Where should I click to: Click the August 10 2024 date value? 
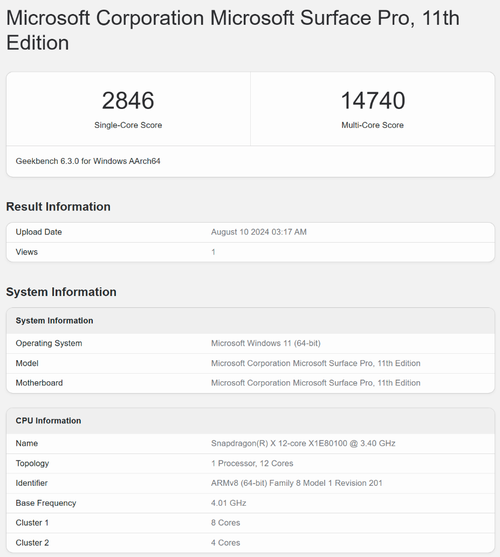(259, 232)
